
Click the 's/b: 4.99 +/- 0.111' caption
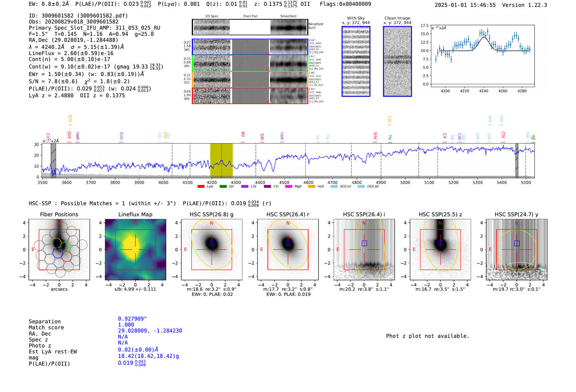coord(135,289)
